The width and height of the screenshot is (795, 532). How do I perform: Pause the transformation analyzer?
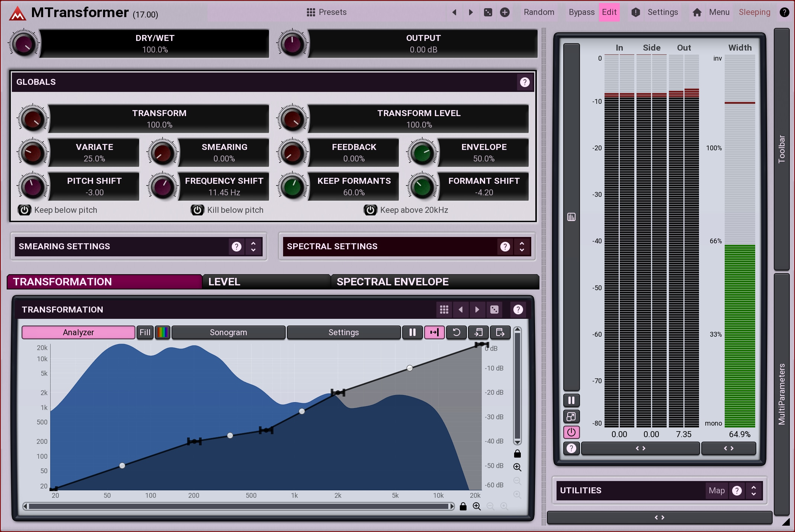(412, 332)
